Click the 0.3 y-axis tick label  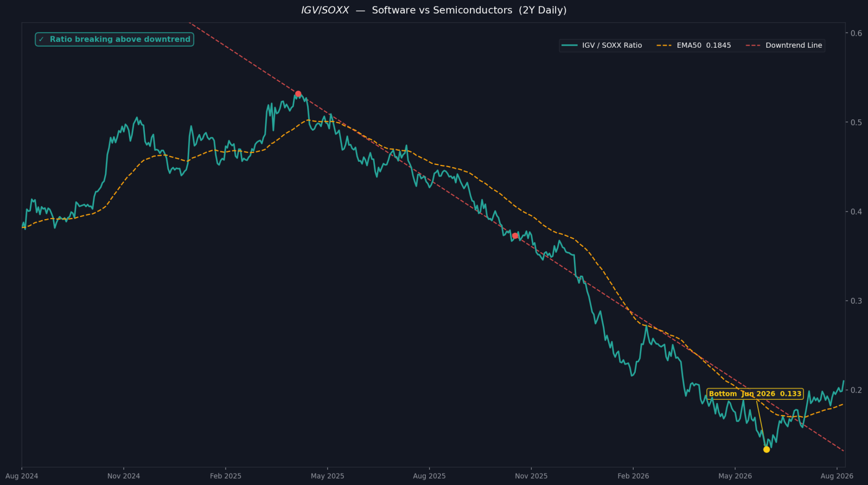(856, 301)
